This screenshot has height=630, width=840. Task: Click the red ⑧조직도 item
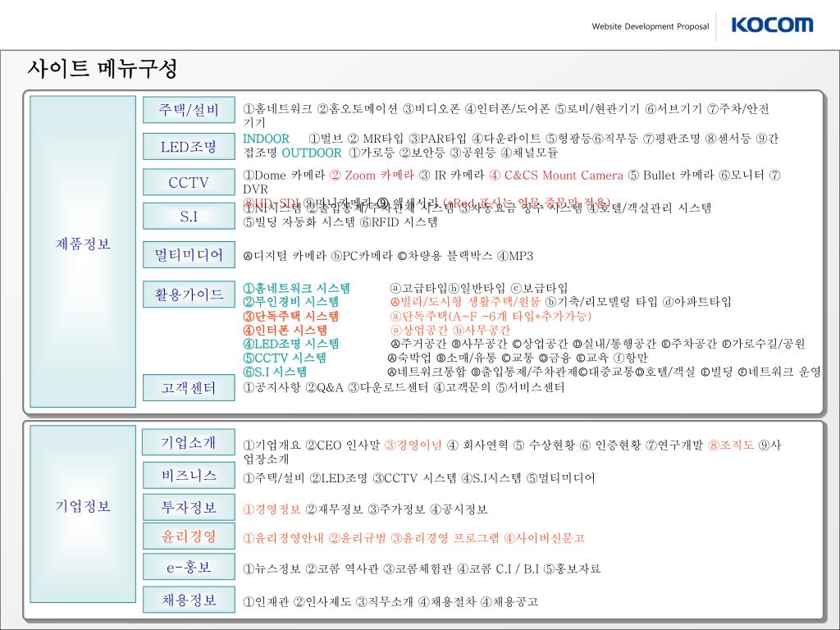point(731,445)
